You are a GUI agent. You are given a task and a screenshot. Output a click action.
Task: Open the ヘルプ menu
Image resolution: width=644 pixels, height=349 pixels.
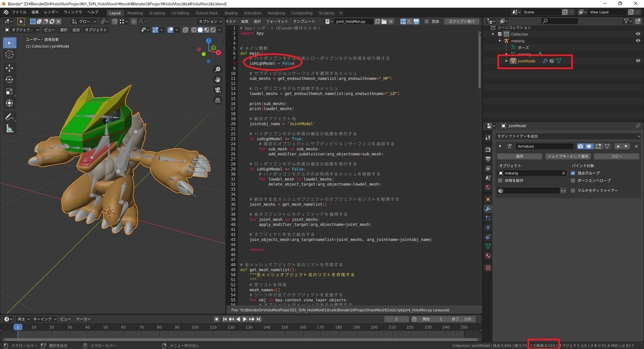tap(93, 12)
